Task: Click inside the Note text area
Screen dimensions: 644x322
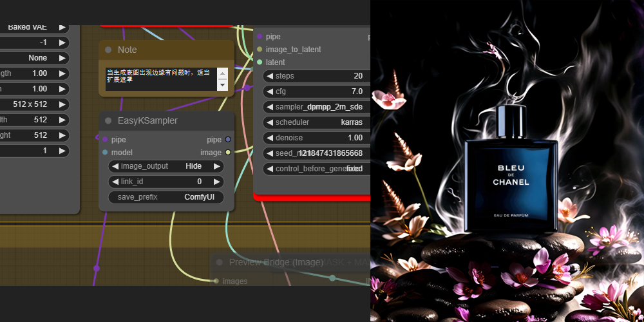Action: pos(161,79)
